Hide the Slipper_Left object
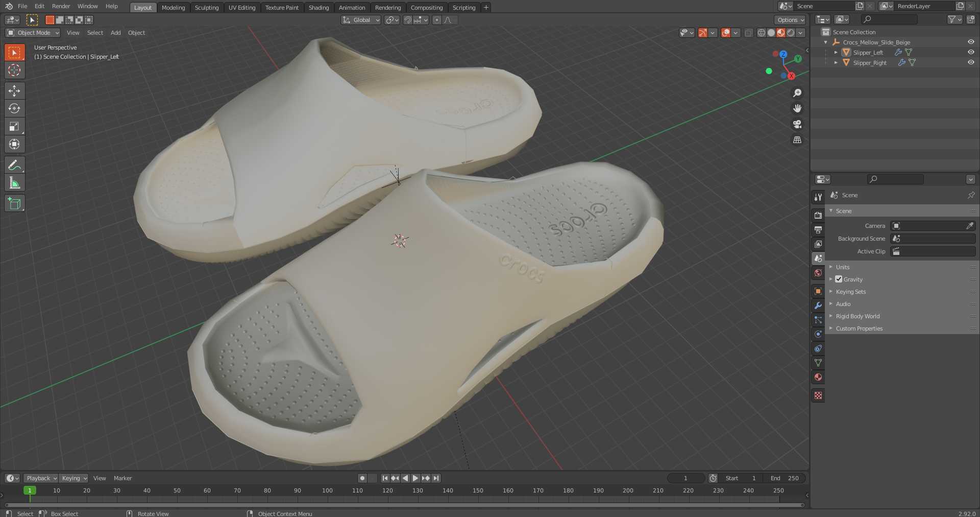 point(971,52)
